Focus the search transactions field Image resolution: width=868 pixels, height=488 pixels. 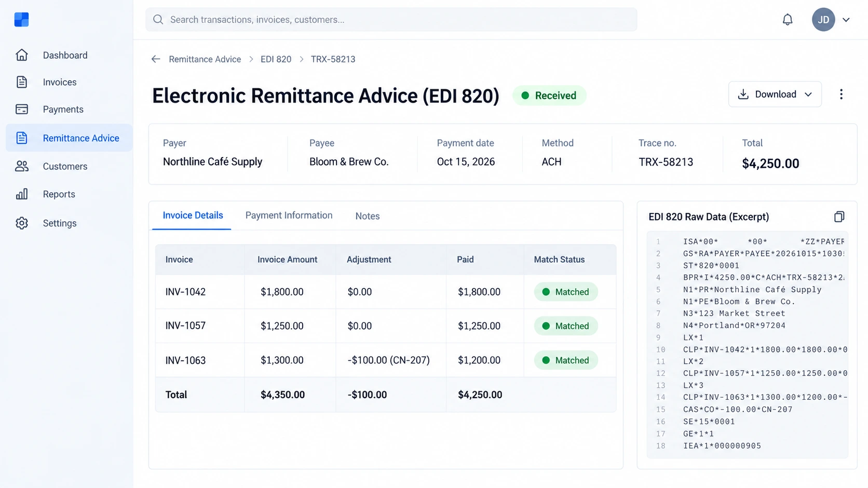coord(391,20)
